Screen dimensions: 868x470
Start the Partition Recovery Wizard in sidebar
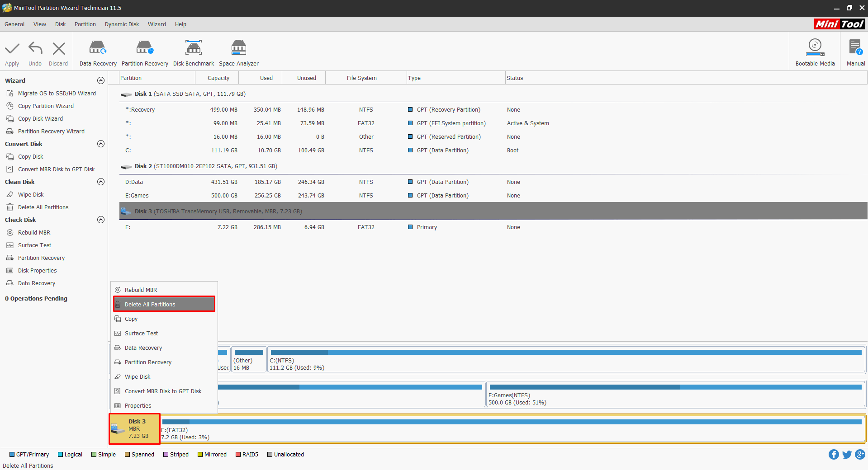[51, 132]
